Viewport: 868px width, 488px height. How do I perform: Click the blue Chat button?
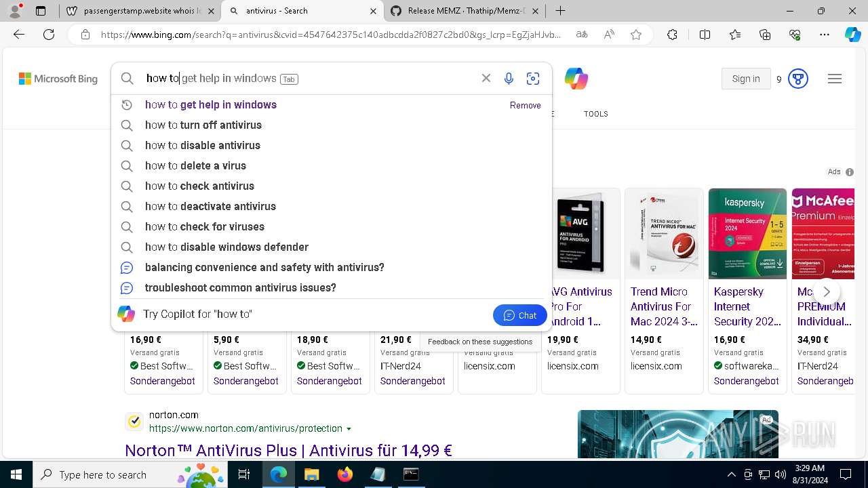pyautogui.click(x=520, y=315)
